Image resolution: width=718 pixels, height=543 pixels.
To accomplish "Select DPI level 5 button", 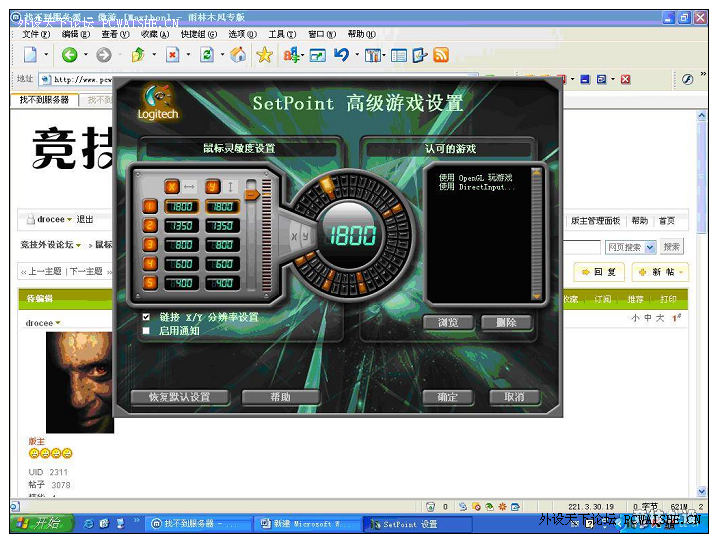I will pyautogui.click(x=150, y=283).
